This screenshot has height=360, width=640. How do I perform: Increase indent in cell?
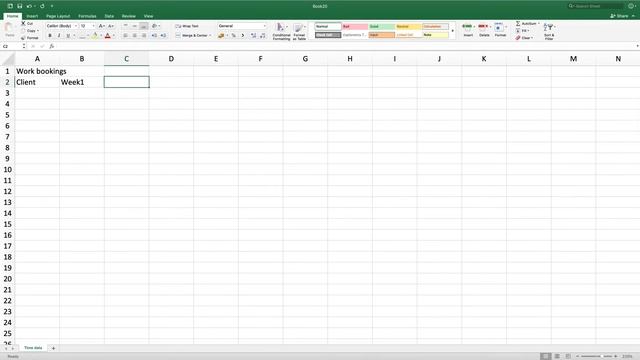point(163,36)
